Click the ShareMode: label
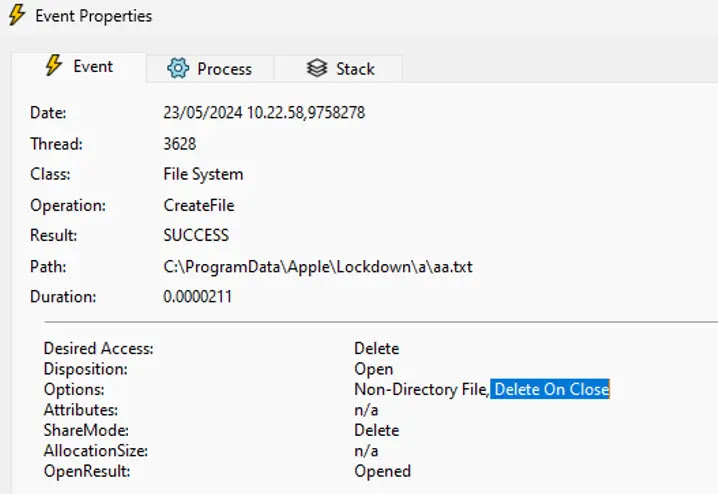Screen dimensions: 718x494 point(86,430)
